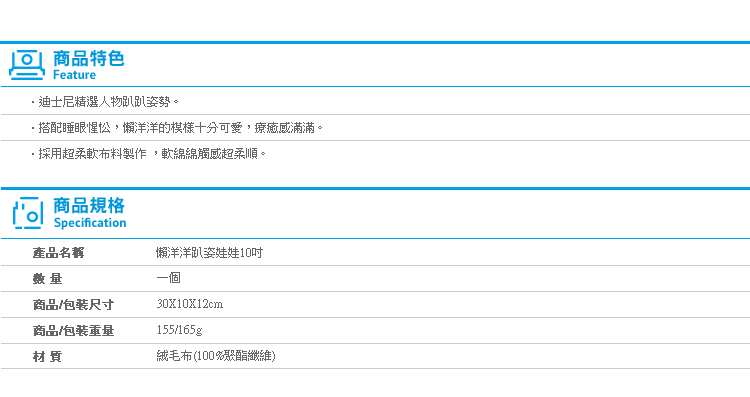Click the size value 30X10X12cm

[x=189, y=304]
